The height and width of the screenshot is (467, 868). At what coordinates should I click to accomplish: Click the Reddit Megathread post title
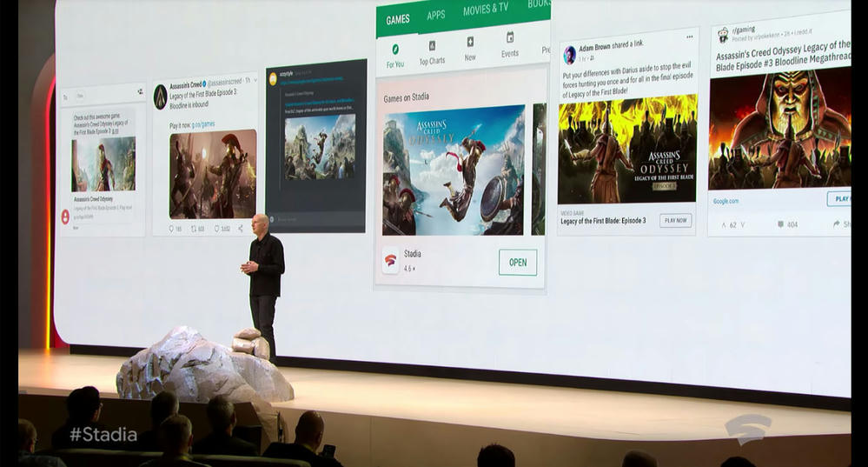click(x=783, y=57)
